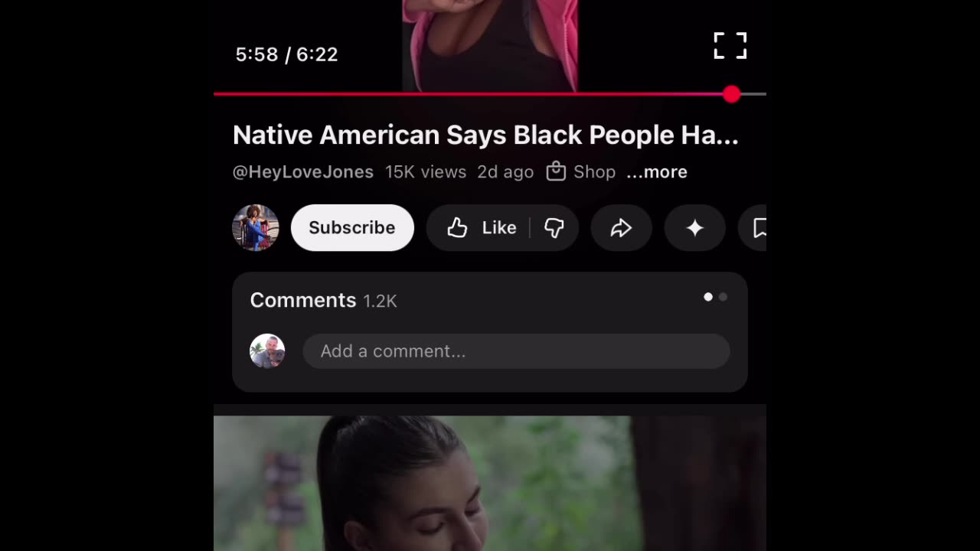Screen dimensions: 980x551
Task: Open the Comments 1.2K section
Action: 323,300
